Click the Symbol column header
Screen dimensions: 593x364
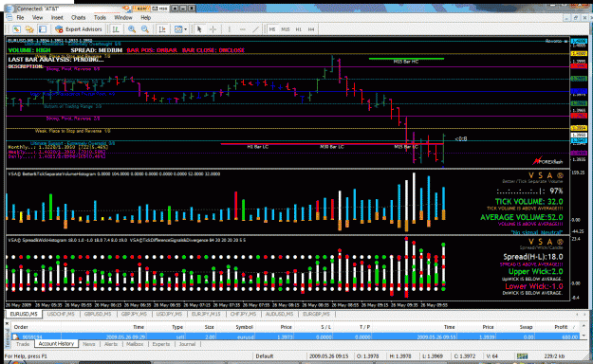244,327
